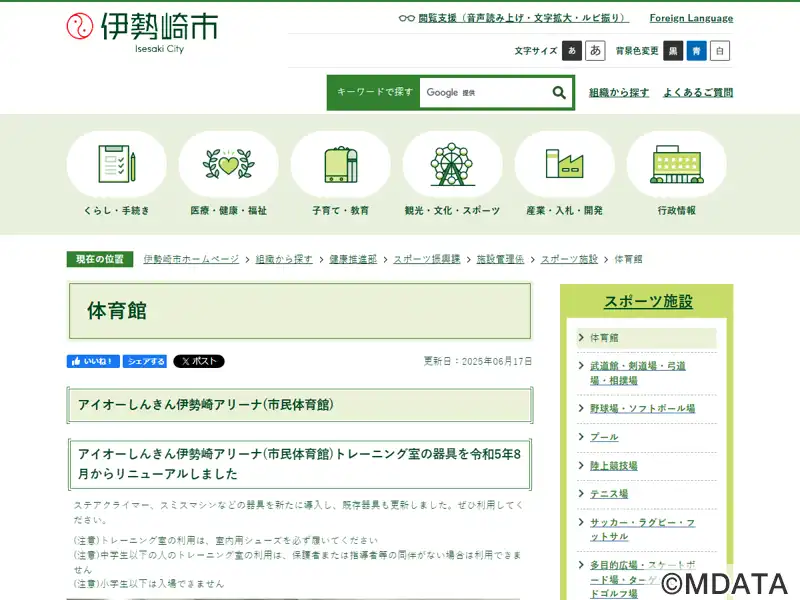
Task: Open the 行政情報 building icon
Action: point(676,165)
